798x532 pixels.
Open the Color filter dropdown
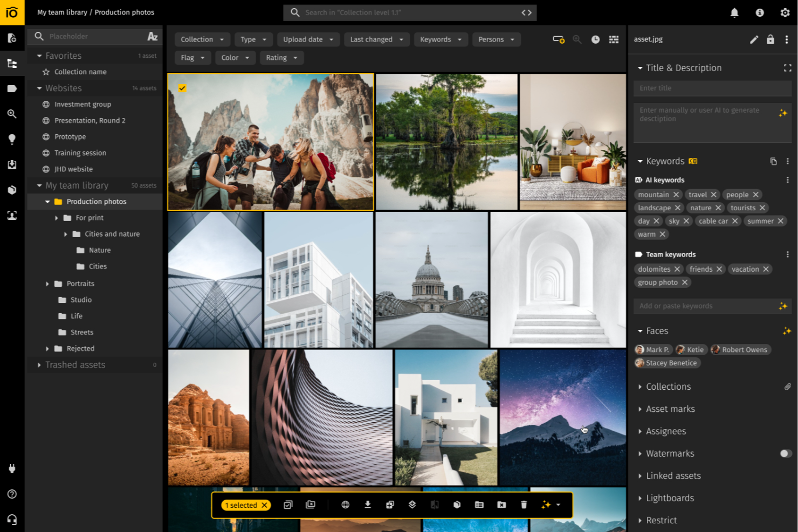point(235,58)
